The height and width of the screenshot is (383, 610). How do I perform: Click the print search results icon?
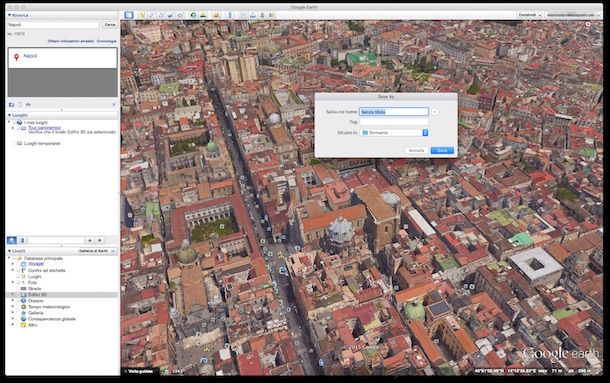(28, 105)
